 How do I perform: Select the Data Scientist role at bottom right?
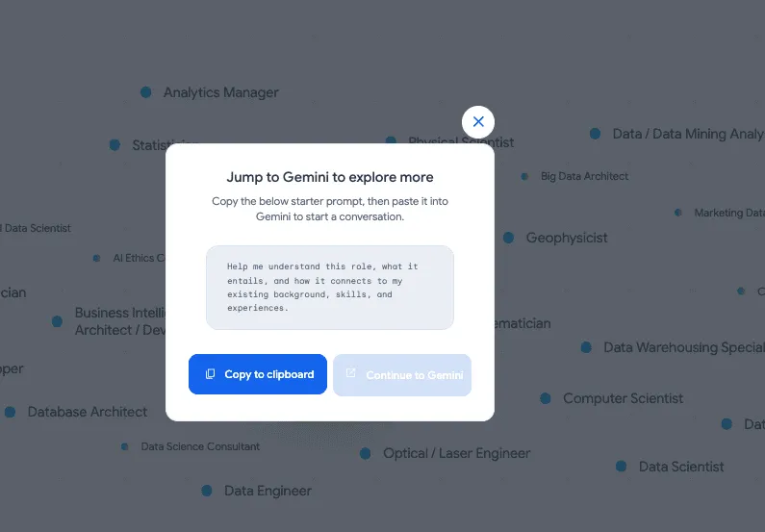(x=681, y=467)
